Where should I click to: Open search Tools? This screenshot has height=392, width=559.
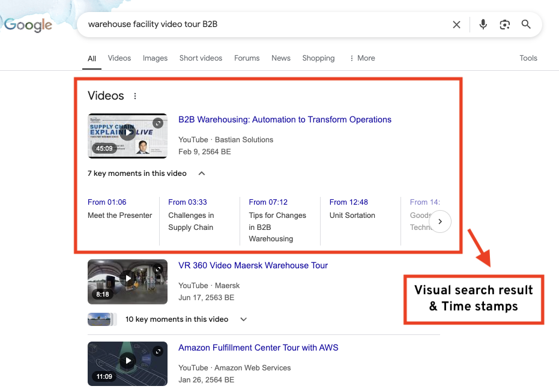(x=528, y=58)
